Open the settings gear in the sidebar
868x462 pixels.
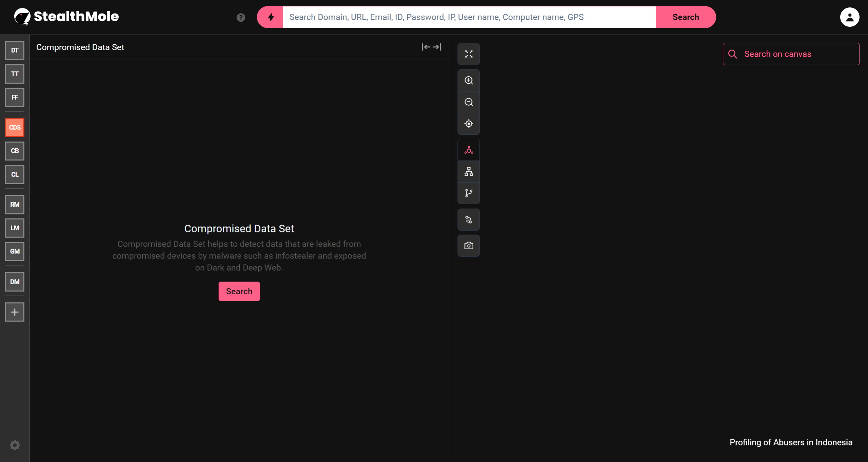(15, 445)
